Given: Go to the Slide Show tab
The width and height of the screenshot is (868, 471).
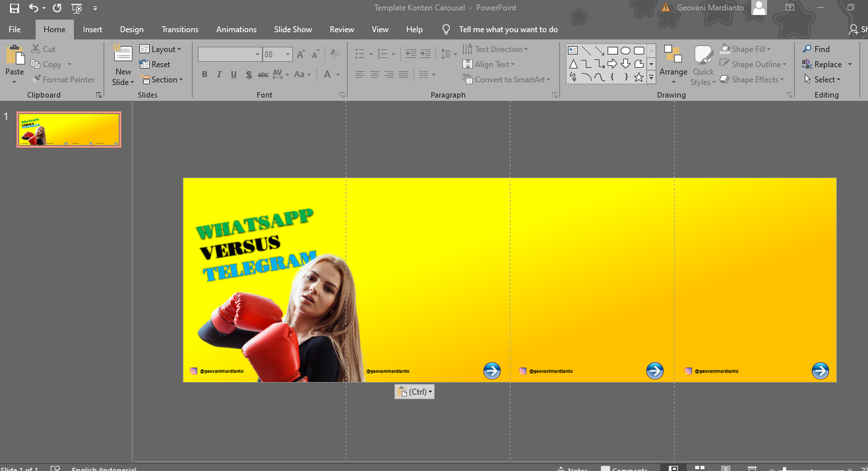Looking at the screenshot, I should (293, 29).
